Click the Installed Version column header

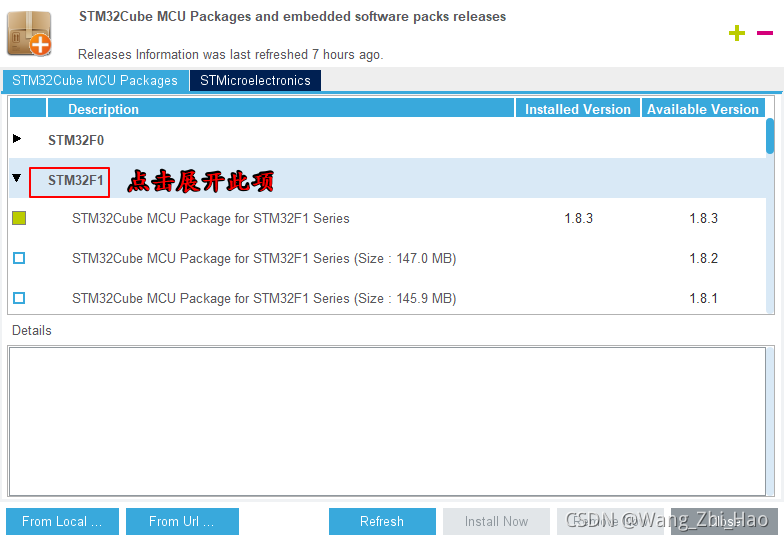pyautogui.click(x=578, y=108)
